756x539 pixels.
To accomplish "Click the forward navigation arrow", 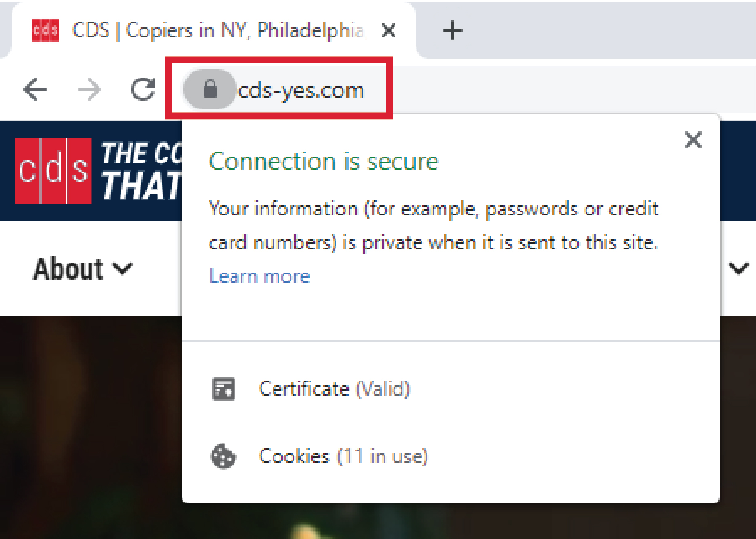I will pyautogui.click(x=89, y=89).
